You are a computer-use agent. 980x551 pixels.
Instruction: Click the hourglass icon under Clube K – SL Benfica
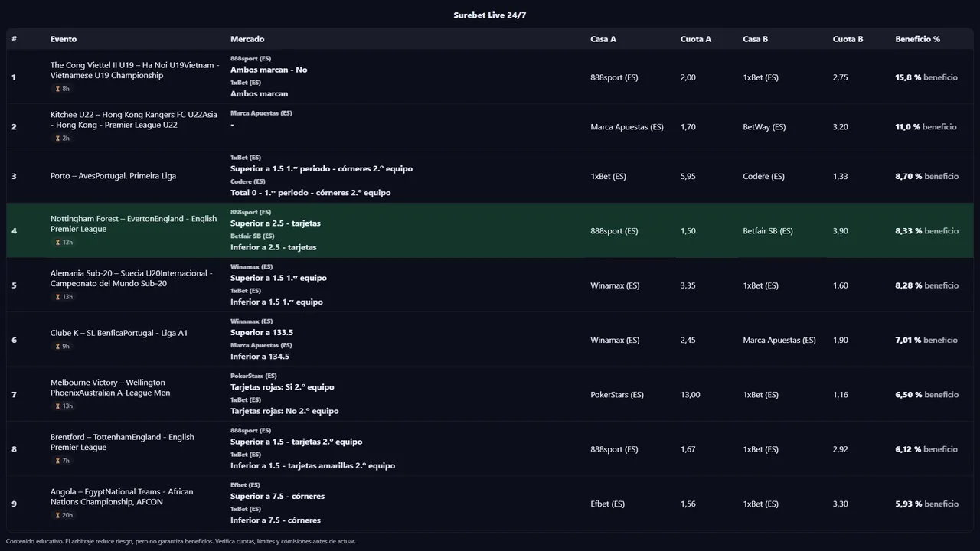click(x=57, y=347)
